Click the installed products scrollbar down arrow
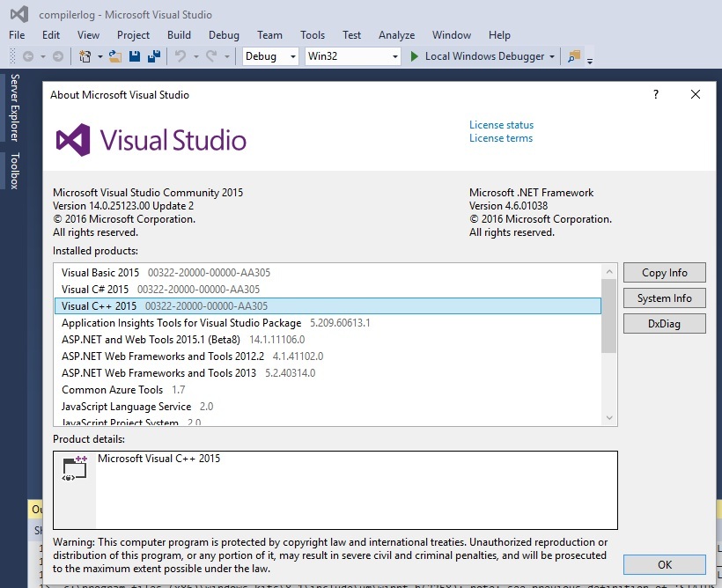 [x=609, y=417]
